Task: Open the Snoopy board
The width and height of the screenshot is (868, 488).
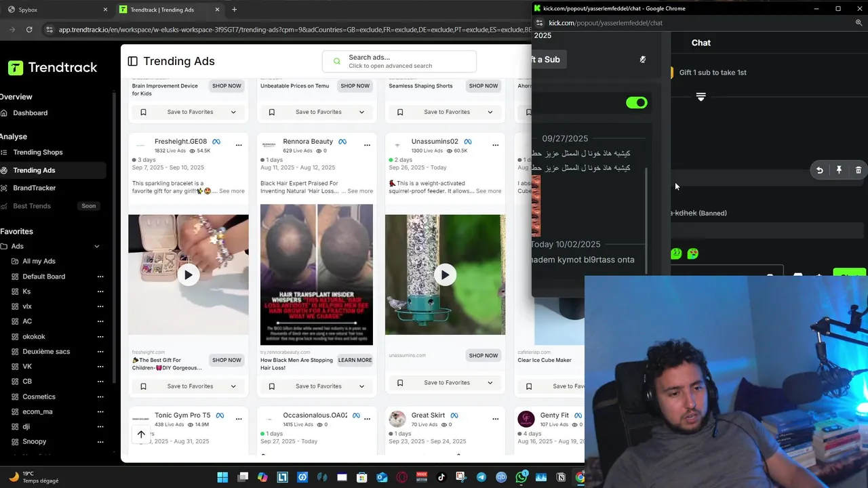Action: coord(34,441)
